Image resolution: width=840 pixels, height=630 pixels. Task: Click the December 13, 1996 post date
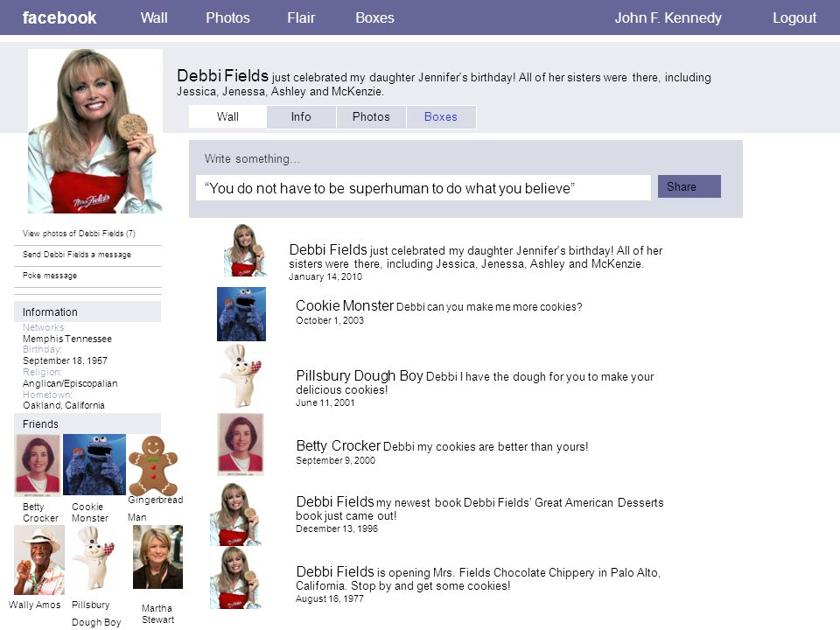pyautogui.click(x=336, y=528)
